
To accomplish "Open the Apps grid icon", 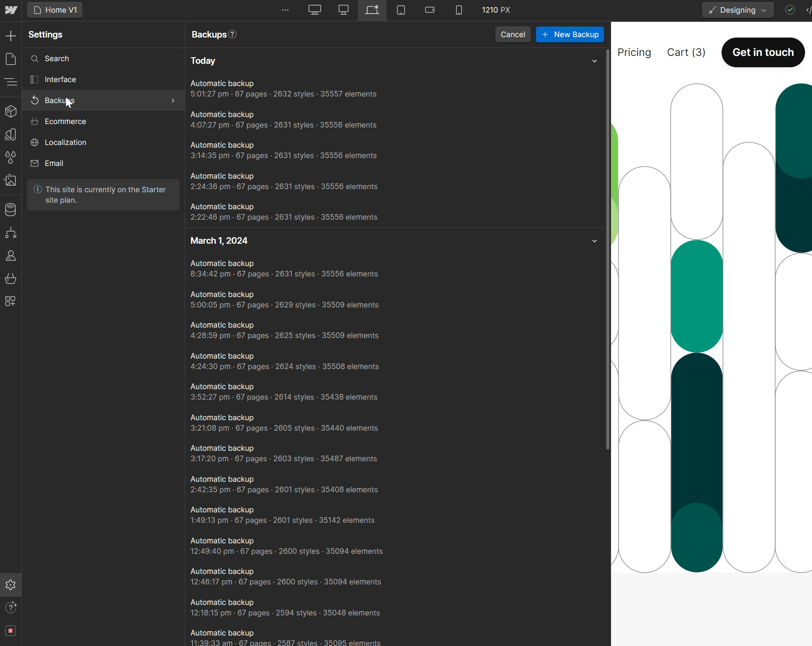I will pos(11,301).
